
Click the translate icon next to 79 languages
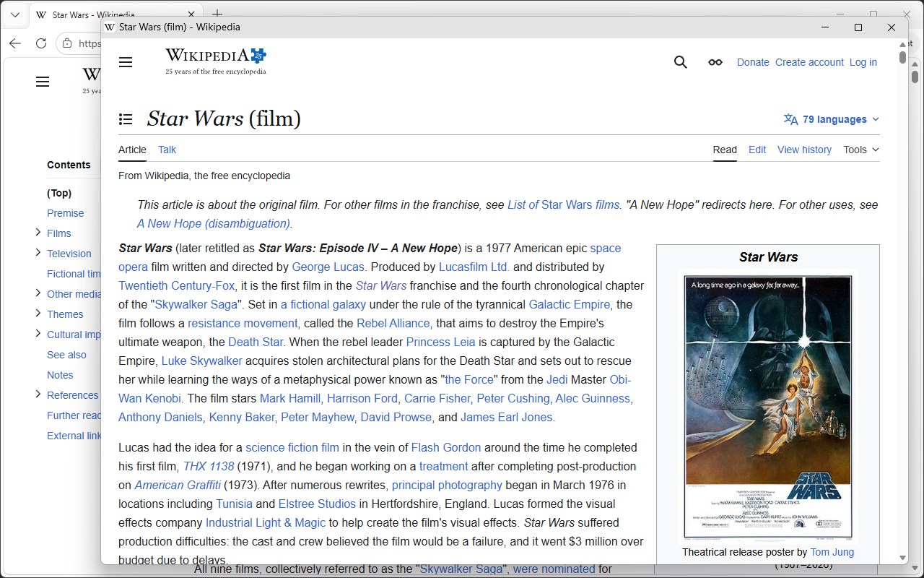[791, 119]
